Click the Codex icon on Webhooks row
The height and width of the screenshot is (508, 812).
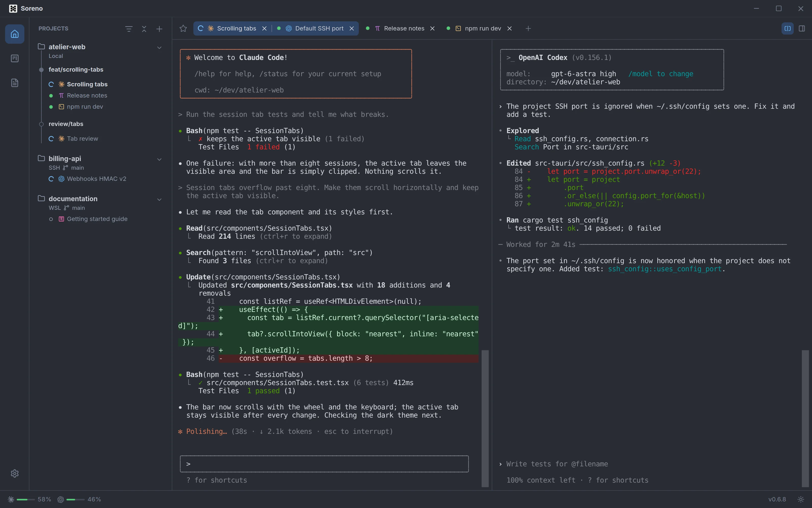[61, 179]
